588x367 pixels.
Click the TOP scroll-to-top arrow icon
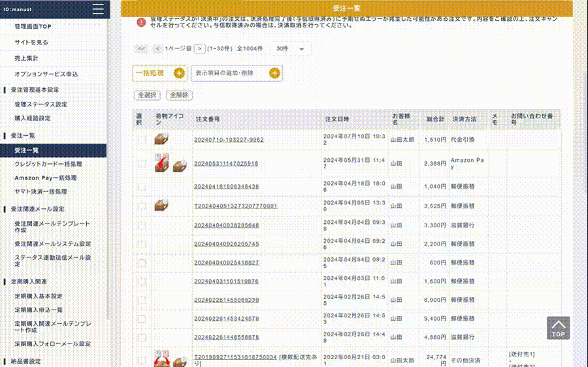click(558, 327)
